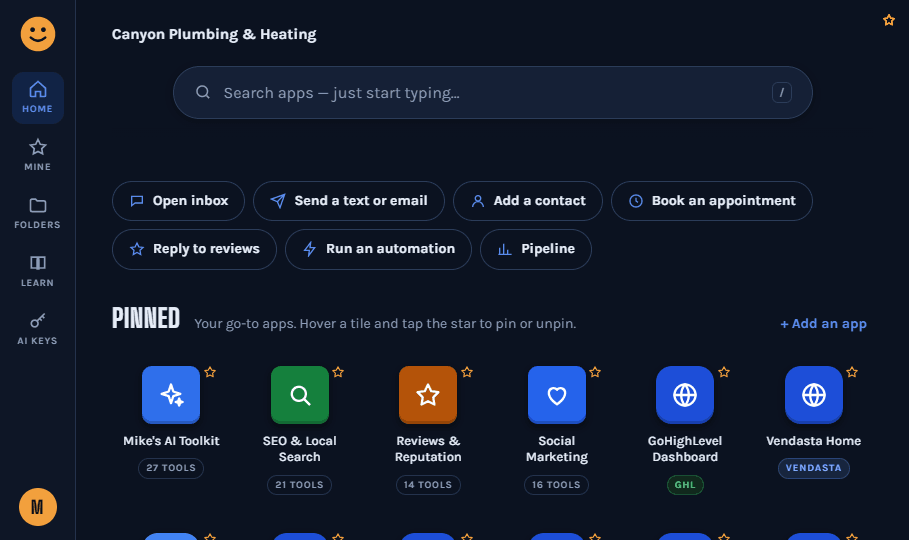This screenshot has height=540, width=909.
Task: Click Canyon Plumbing & Heating title
Action: coord(214,34)
